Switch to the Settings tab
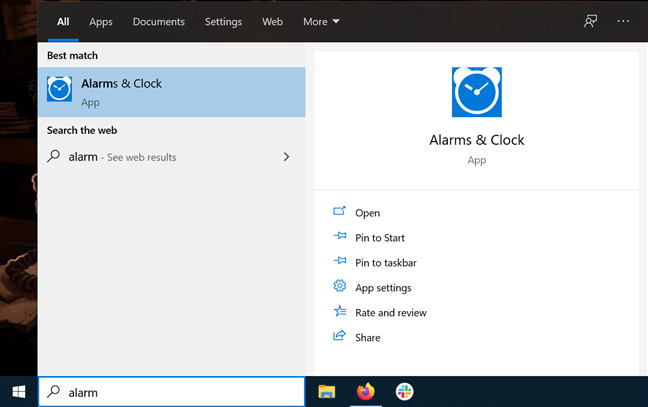Screen dimensions: 648x407 coord(223,21)
